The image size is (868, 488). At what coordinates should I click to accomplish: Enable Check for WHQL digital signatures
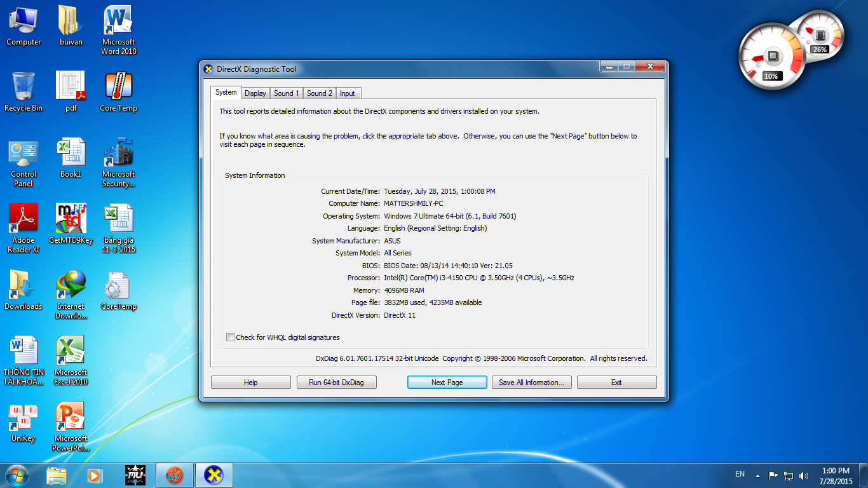pos(231,337)
